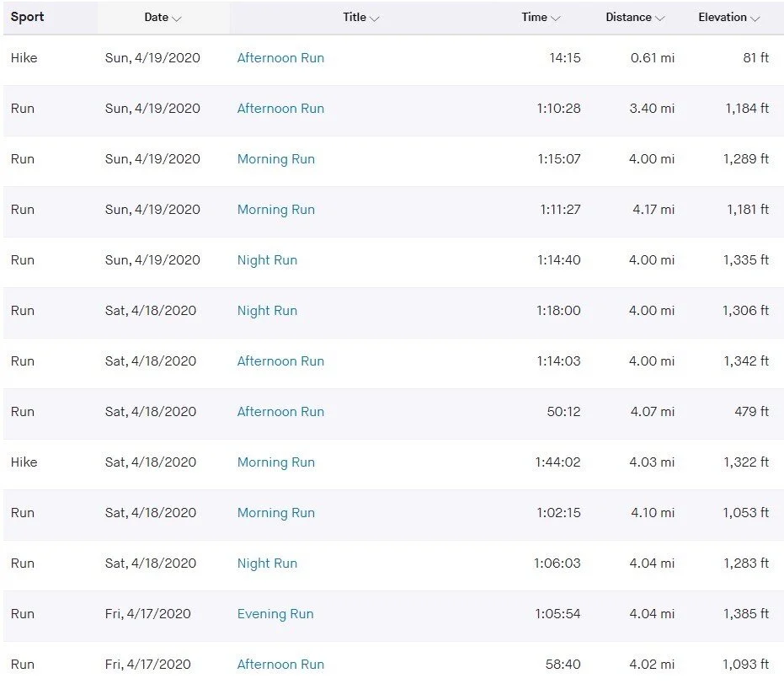This screenshot has width=784, height=689.
Task: Click the elevation value 1,283 ft
Action: coord(746,563)
